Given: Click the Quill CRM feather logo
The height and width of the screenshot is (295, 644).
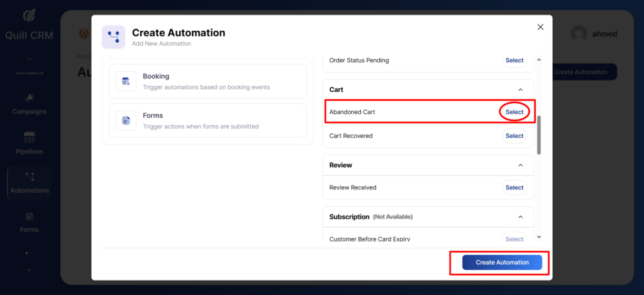Looking at the screenshot, I should [x=29, y=15].
